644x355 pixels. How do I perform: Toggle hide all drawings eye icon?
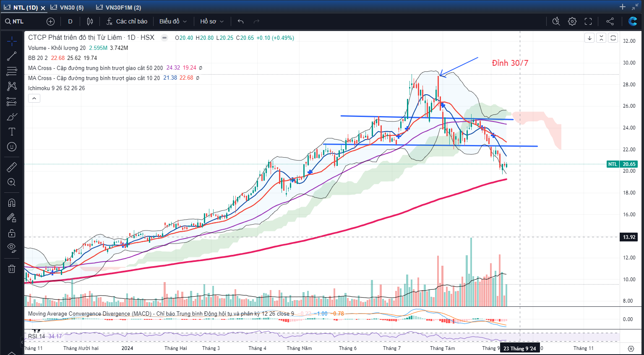pyautogui.click(x=12, y=248)
